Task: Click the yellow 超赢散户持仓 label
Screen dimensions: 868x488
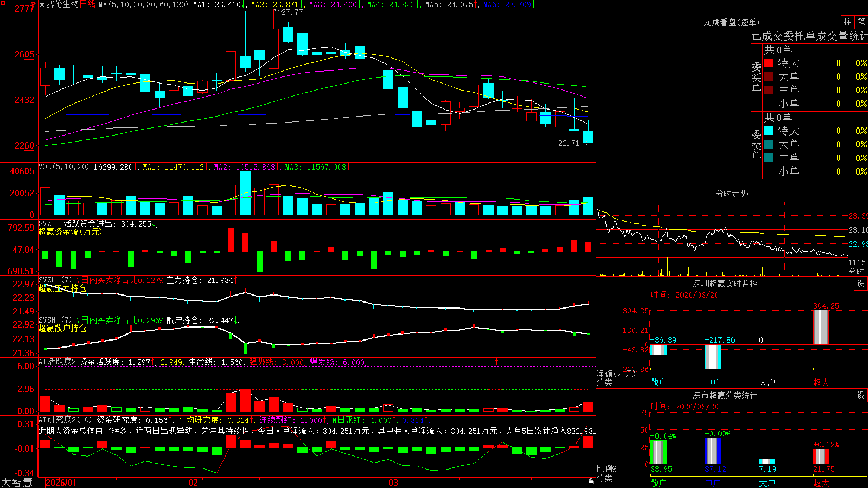Action: (x=62, y=328)
